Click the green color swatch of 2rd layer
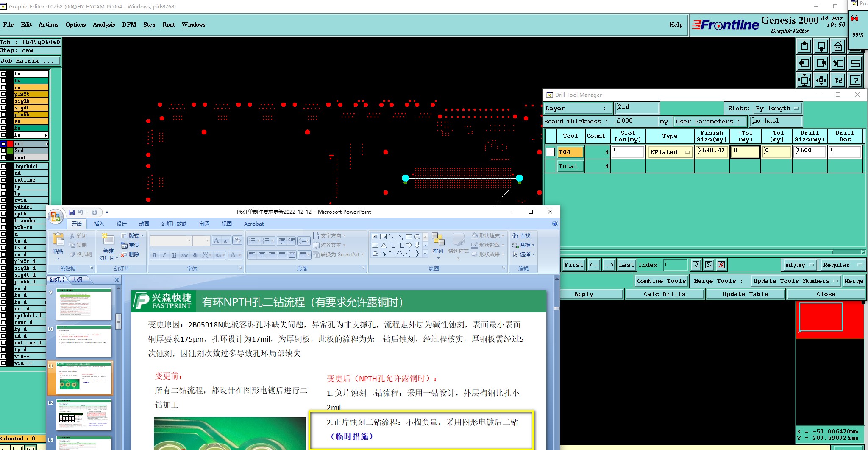This screenshot has height=450, width=868. tap(10, 151)
